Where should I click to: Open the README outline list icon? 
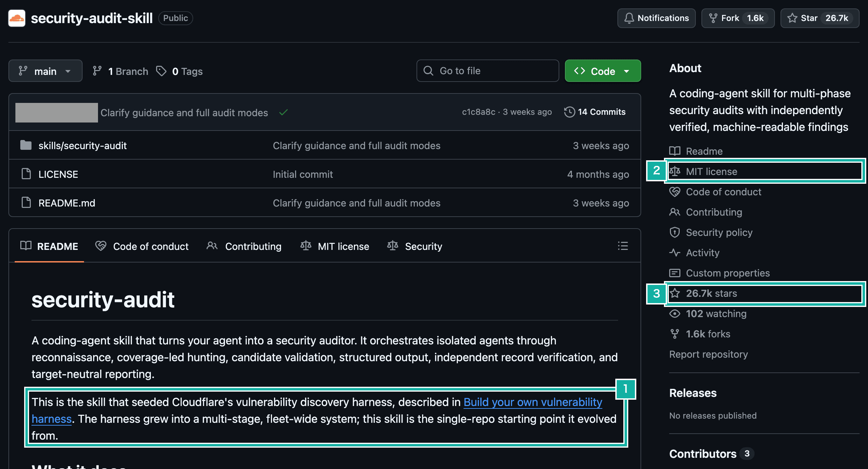click(623, 246)
